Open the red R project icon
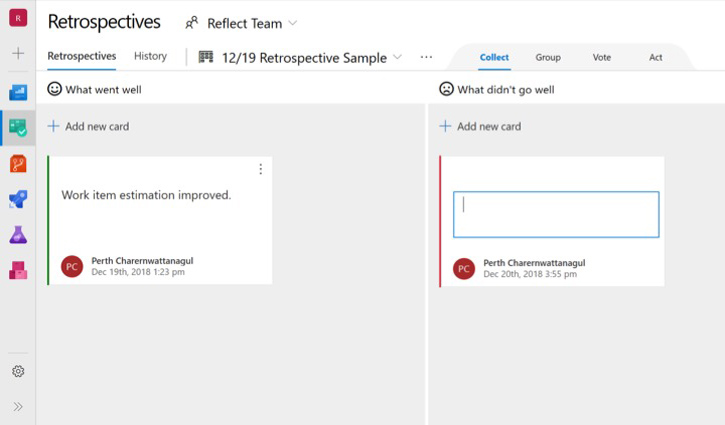Screen dimensions: 725x425 18,18
